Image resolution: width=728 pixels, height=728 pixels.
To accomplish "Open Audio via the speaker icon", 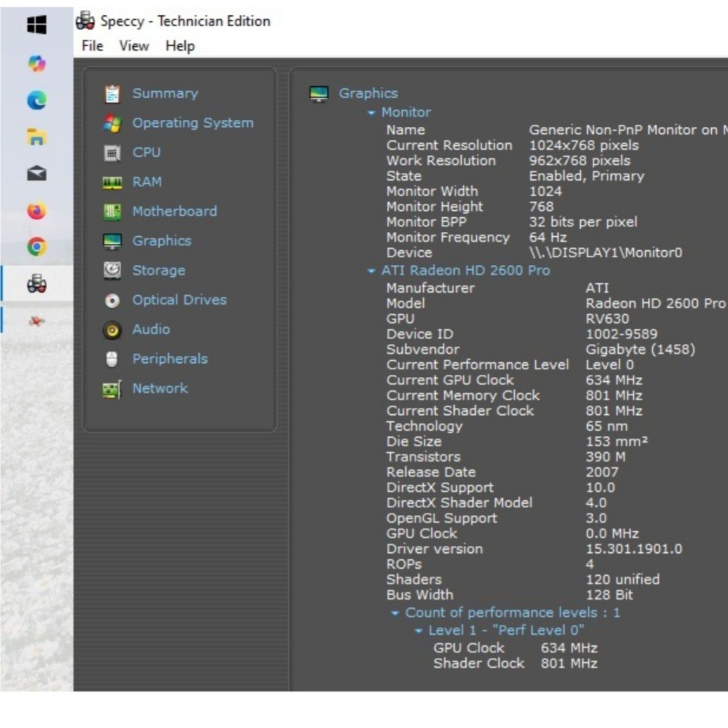I will coord(112,330).
